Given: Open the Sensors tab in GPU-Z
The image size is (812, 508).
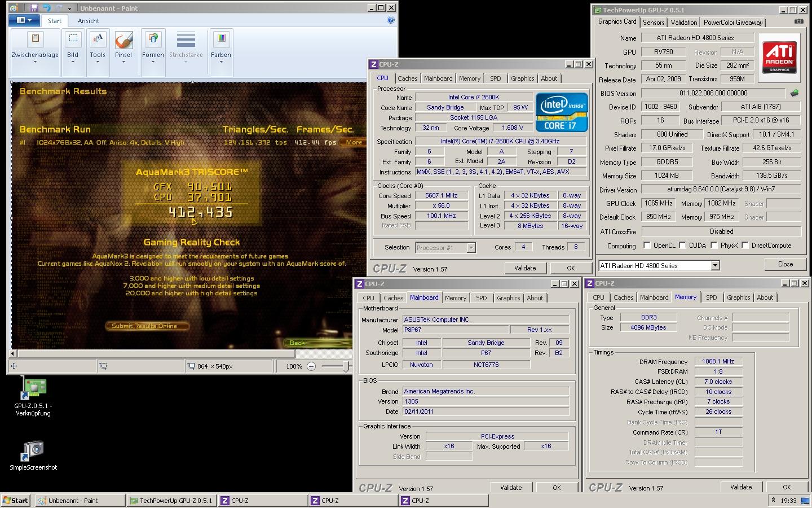Looking at the screenshot, I should point(654,23).
